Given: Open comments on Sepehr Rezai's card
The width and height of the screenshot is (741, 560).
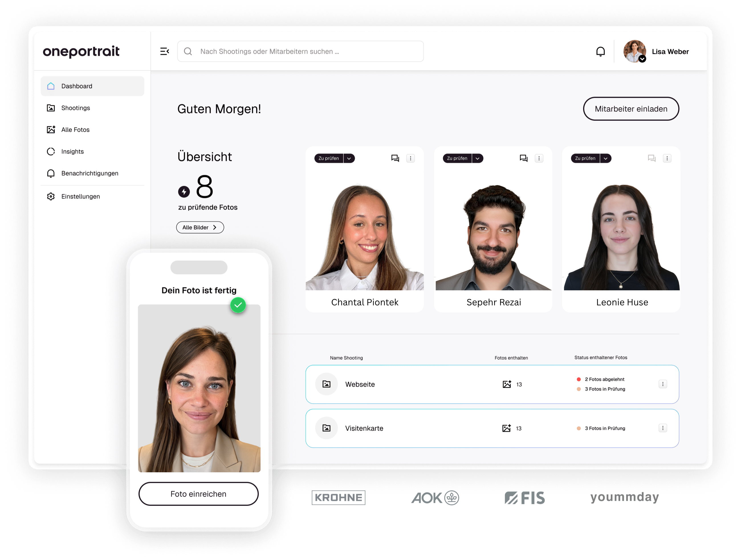Looking at the screenshot, I should [523, 158].
